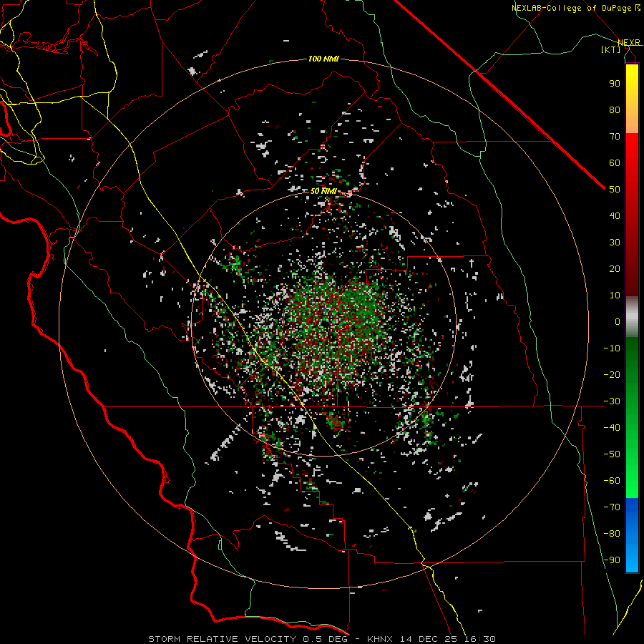
Task: Select the -20 value on velocity scale
Action: tap(612, 374)
